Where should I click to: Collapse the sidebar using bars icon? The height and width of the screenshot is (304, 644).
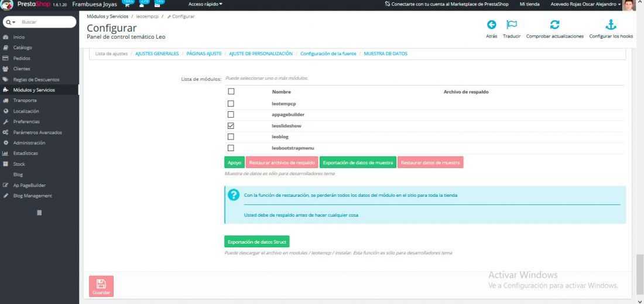pos(39,213)
